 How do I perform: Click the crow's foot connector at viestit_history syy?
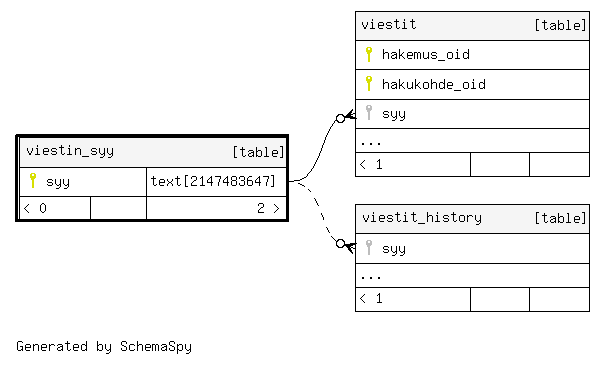pyautogui.click(x=346, y=245)
